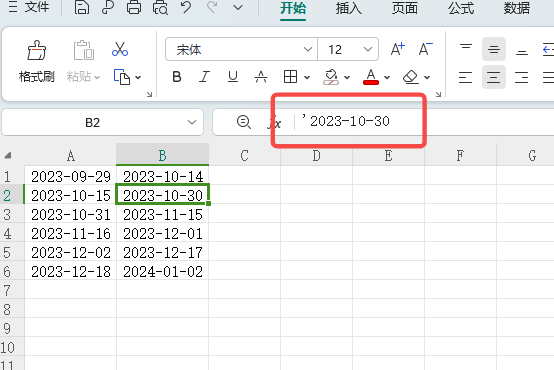This screenshot has width=554, height=370.
Task: Click the Cut scissors icon
Action: coord(120,49)
